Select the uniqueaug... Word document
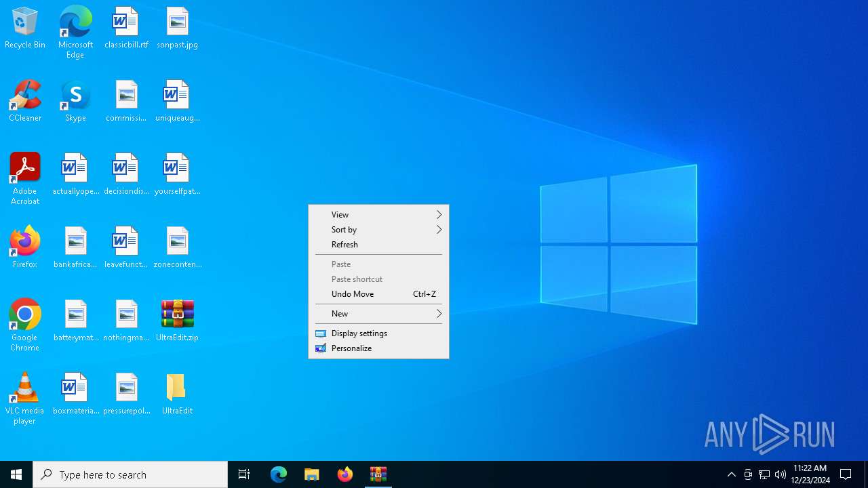The width and height of the screenshot is (868, 488). [x=177, y=102]
